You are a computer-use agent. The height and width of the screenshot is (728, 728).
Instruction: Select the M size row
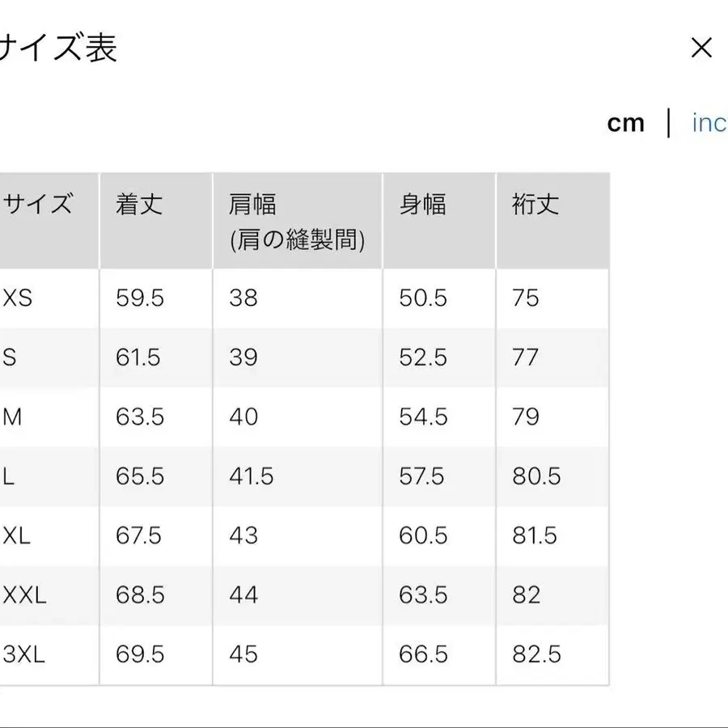[12, 417]
